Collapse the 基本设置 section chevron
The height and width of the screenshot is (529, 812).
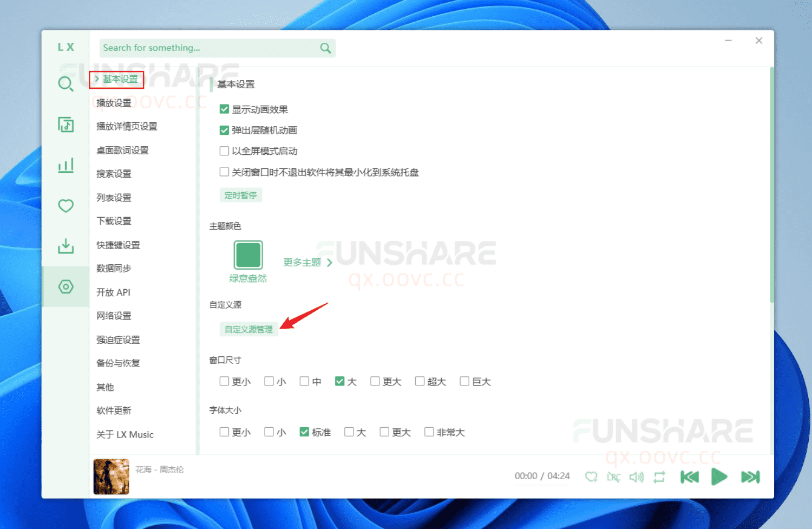(x=97, y=79)
